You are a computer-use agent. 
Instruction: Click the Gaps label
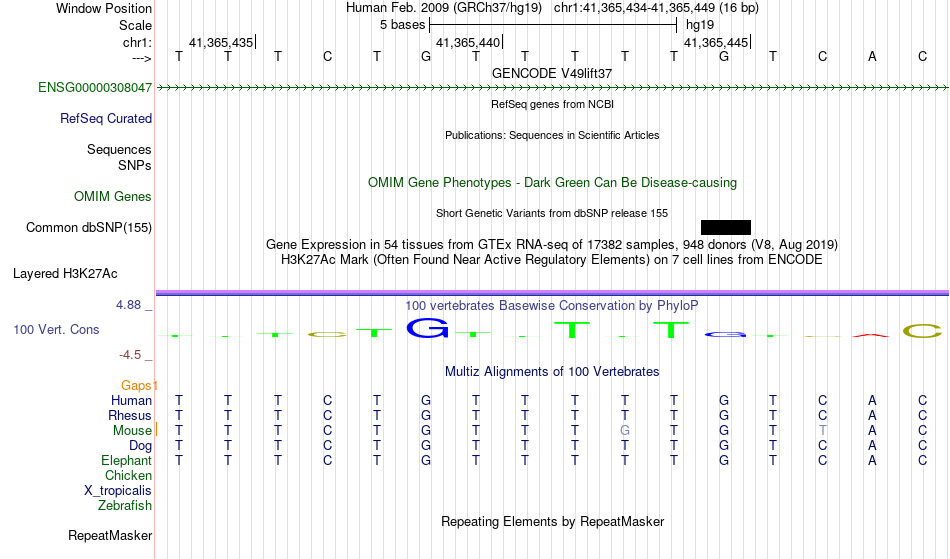point(136,386)
